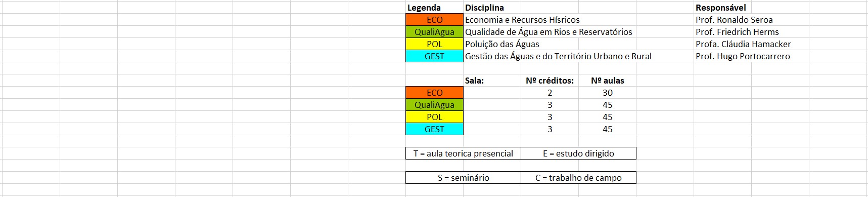
Task: Select cell Profa. Cláudia Hamacker
Action: (x=743, y=44)
